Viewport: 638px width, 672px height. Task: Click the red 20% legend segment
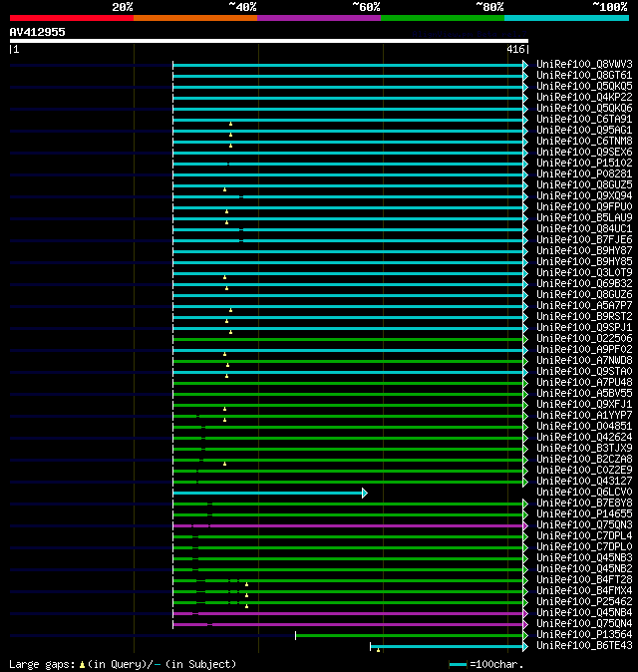tap(72, 18)
